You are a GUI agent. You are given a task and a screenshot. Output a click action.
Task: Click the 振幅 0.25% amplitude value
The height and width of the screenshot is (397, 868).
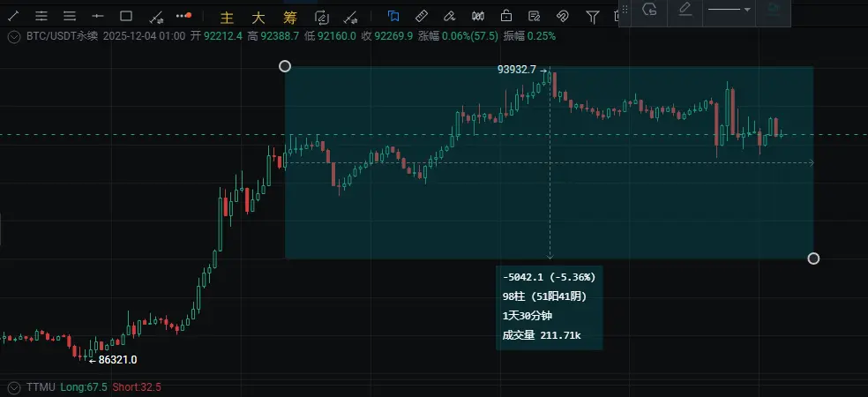(x=530, y=36)
